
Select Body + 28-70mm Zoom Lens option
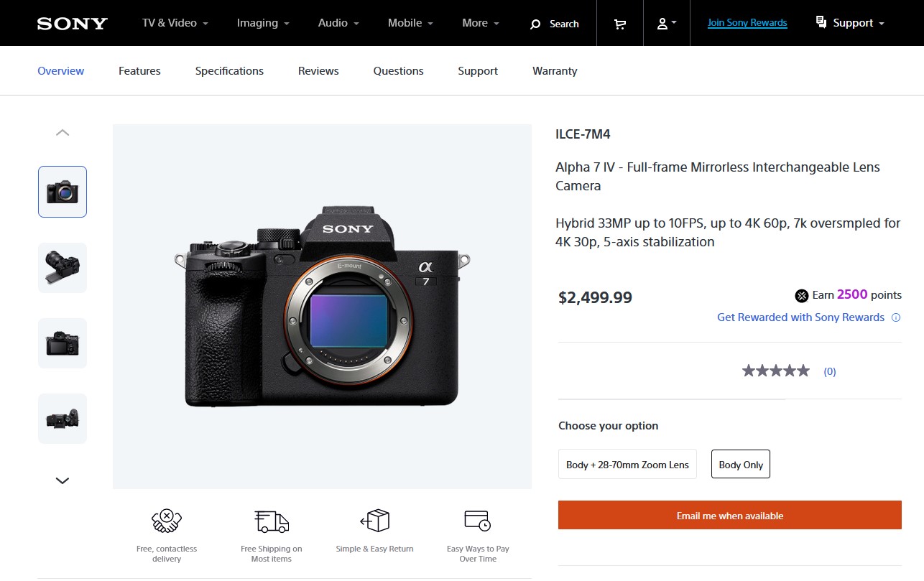[x=627, y=465]
